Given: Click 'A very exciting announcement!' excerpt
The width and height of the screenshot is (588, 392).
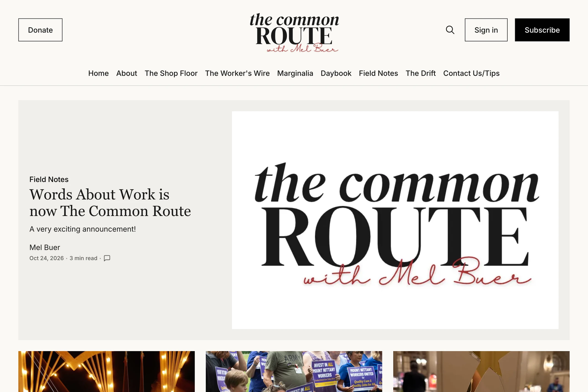Looking at the screenshot, I should (x=83, y=229).
